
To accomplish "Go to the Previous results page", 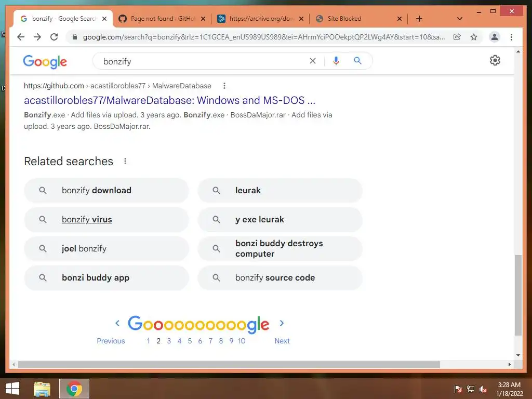I will [111, 341].
